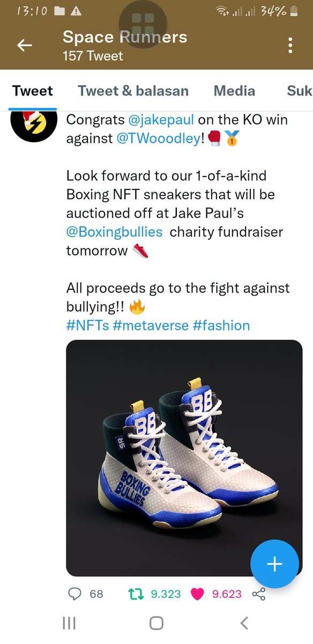Viewport: 313px width, 644px height.
Task: Open the Boxing Bullies sneakers image
Action: (x=184, y=458)
